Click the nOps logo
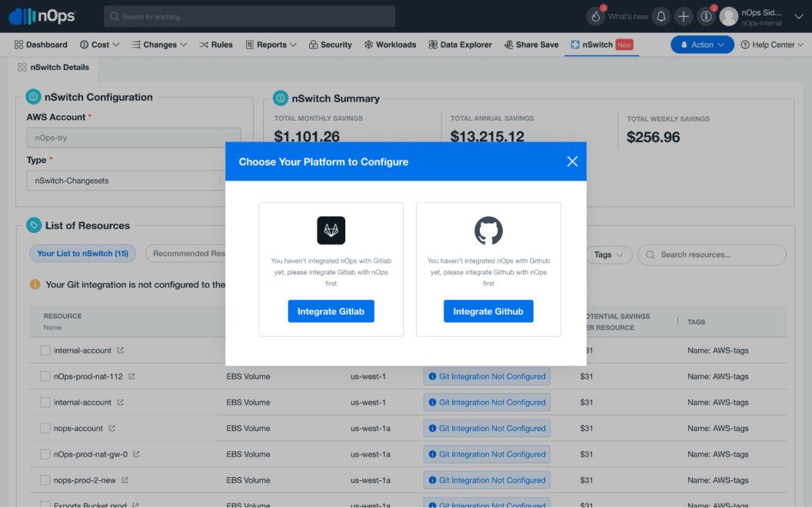Screen dimensions: 812x508 coord(42,16)
